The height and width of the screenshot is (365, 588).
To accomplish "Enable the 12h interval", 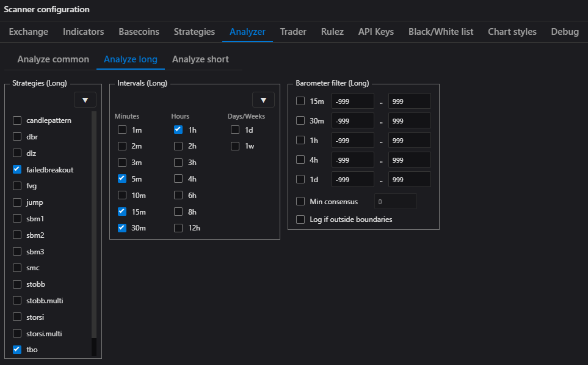I will (x=178, y=228).
